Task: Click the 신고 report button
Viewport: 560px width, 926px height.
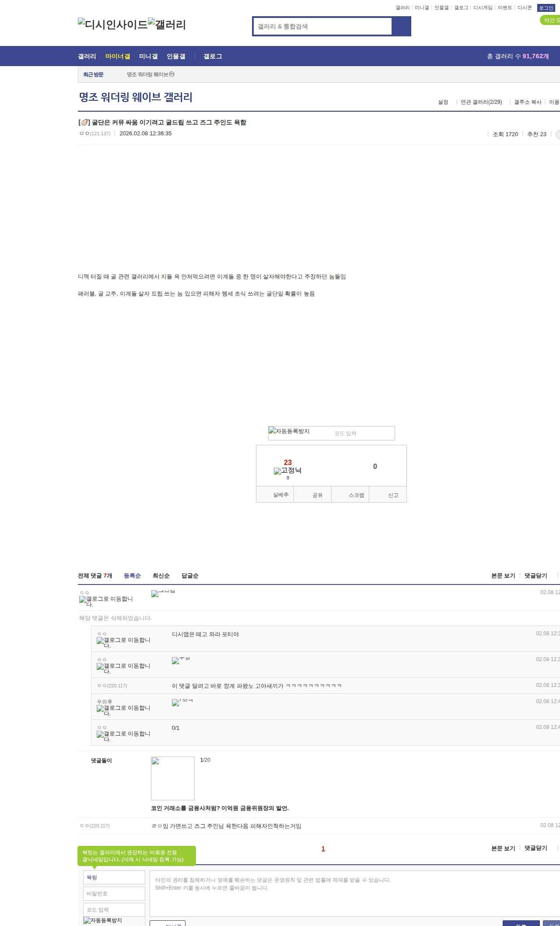Action: coord(393,495)
